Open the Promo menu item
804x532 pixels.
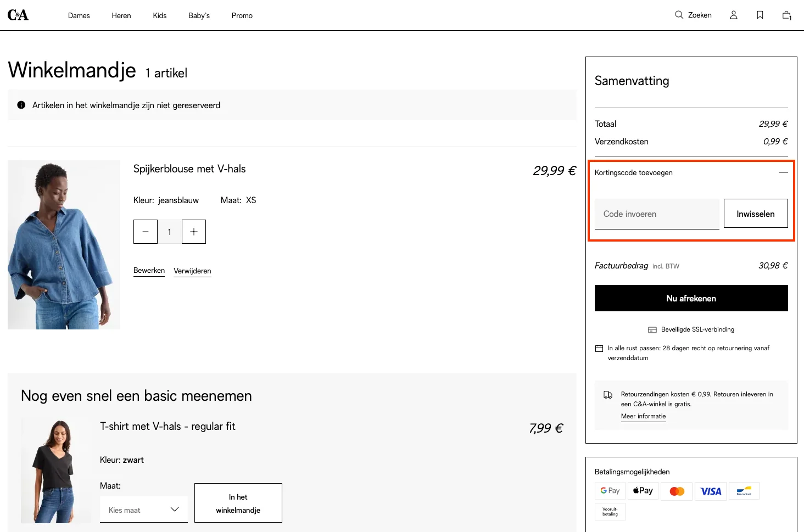click(x=242, y=15)
